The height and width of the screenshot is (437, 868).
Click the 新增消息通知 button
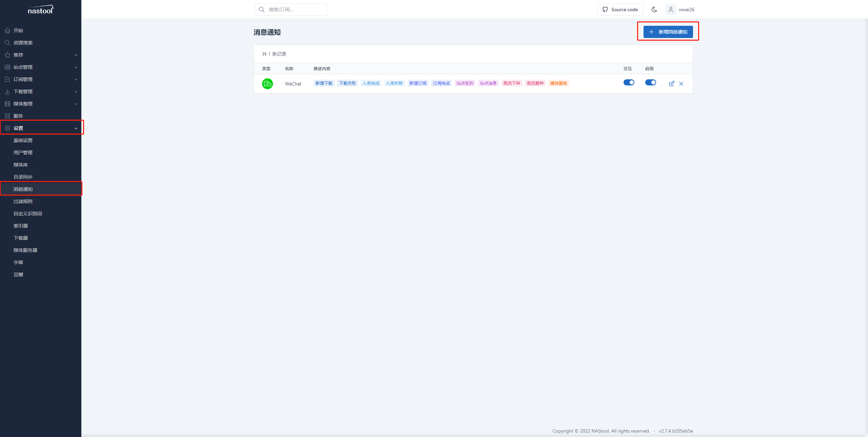coord(668,32)
